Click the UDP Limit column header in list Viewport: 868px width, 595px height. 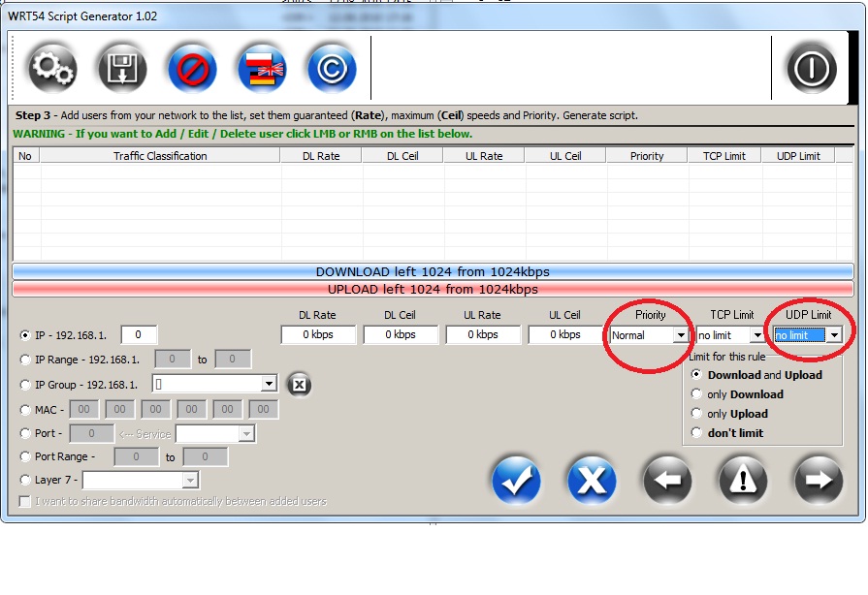pyautogui.click(x=798, y=156)
